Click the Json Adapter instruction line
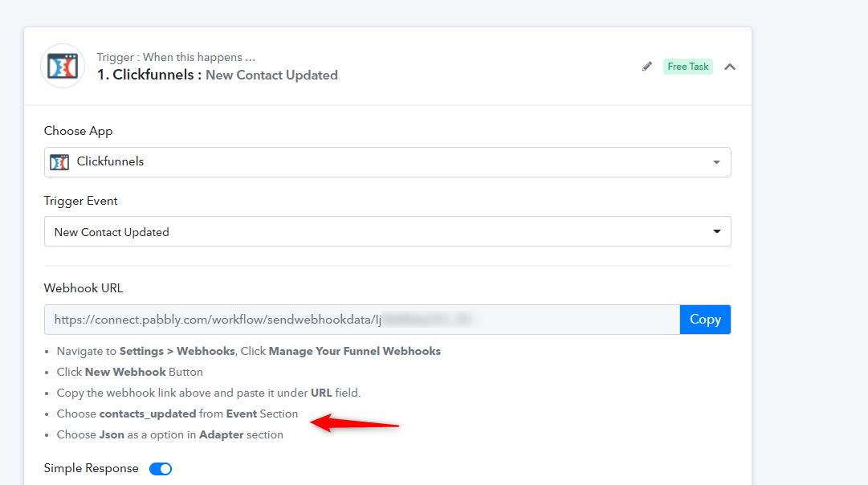Screen dimensions: 868x485 point(170,434)
